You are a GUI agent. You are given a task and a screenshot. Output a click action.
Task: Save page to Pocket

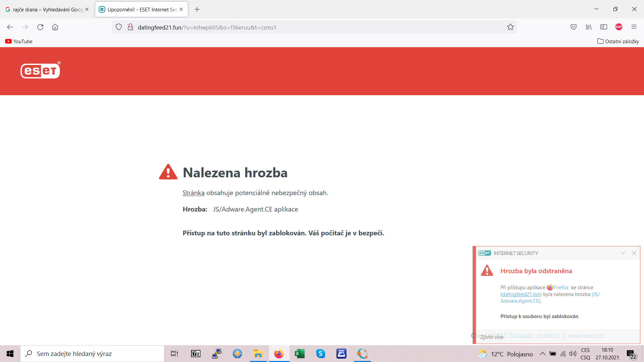pos(574,27)
